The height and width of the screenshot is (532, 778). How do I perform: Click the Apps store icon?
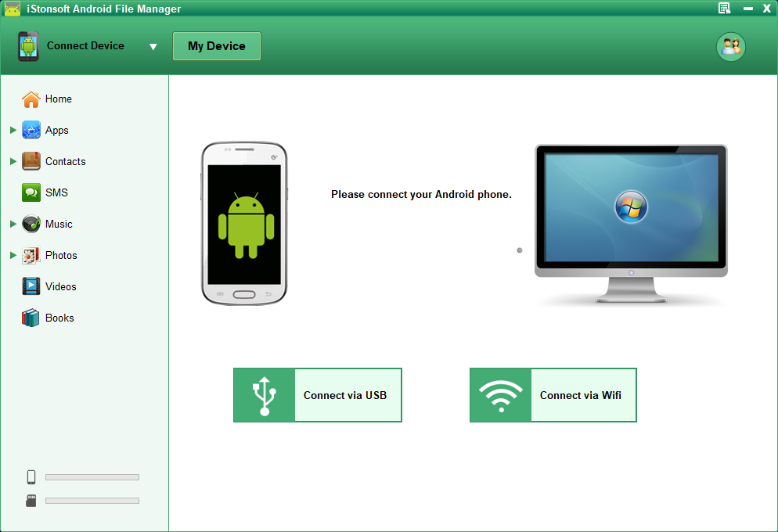[31, 130]
